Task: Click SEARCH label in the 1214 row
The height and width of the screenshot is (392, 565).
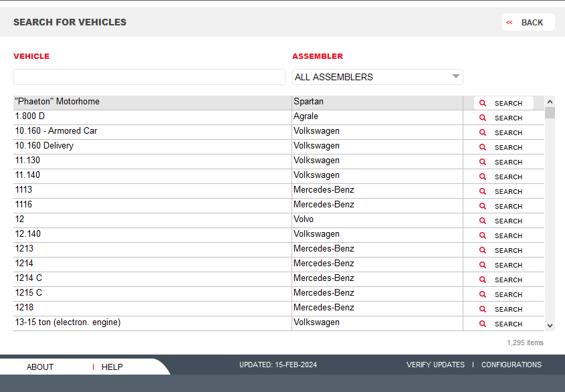Action: pyautogui.click(x=508, y=265)
